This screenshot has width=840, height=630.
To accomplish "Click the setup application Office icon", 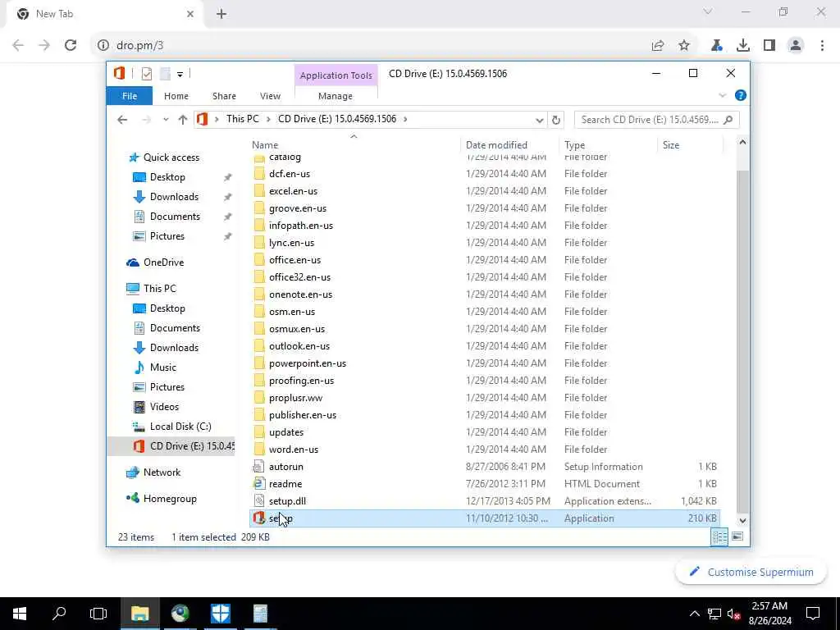I will 259,518.
